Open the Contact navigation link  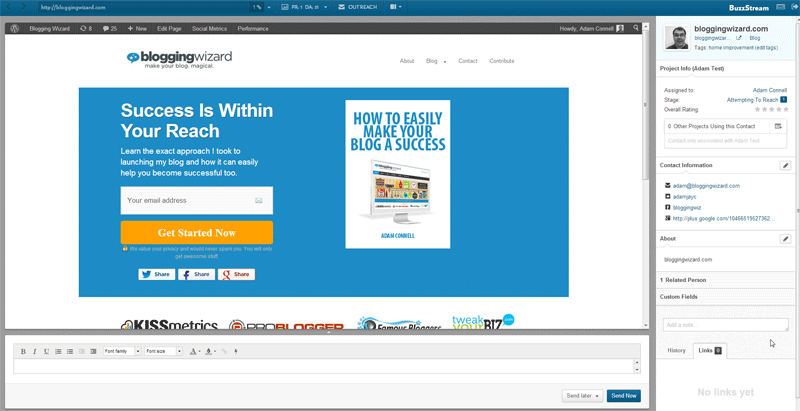pos(468,61)
